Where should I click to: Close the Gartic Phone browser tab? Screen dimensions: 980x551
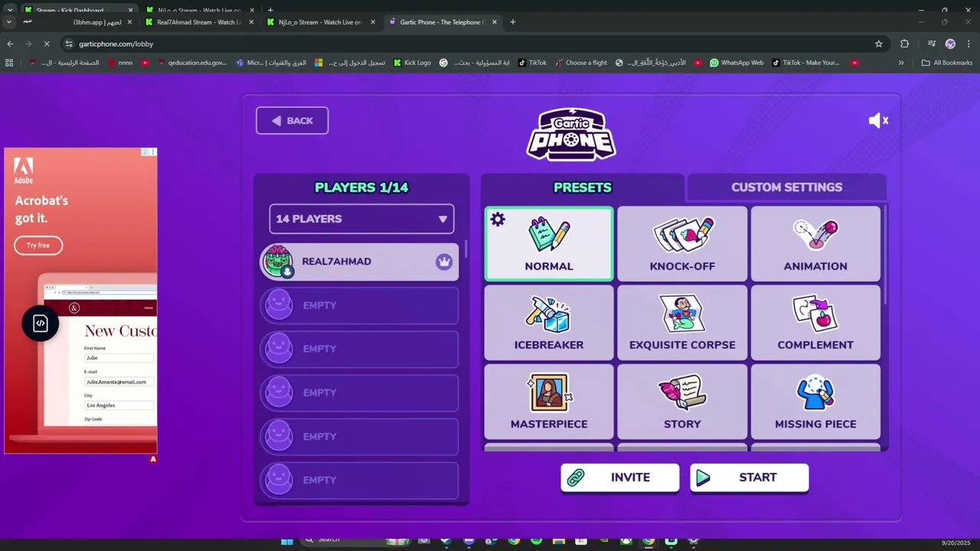pyautogui.click(x=495, y=22)
